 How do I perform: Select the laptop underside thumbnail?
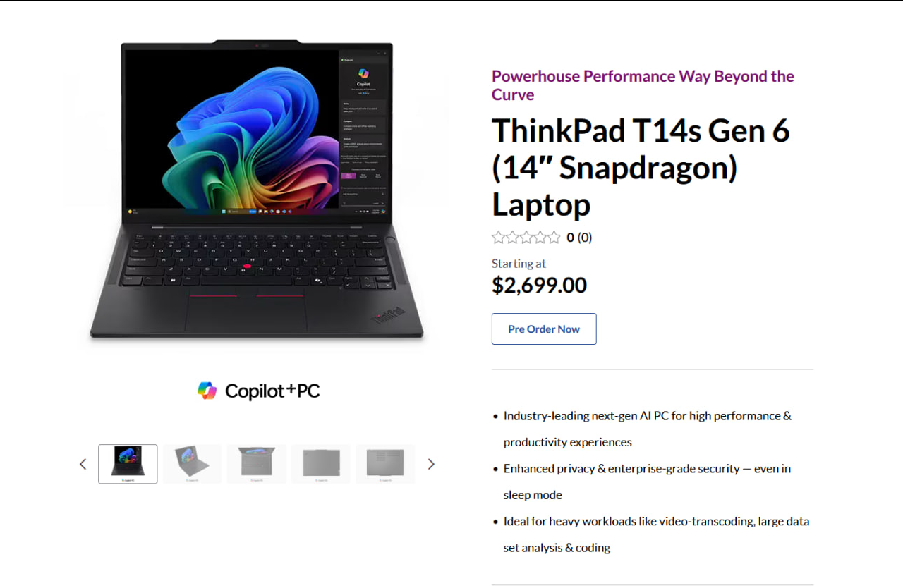(385, 464)
